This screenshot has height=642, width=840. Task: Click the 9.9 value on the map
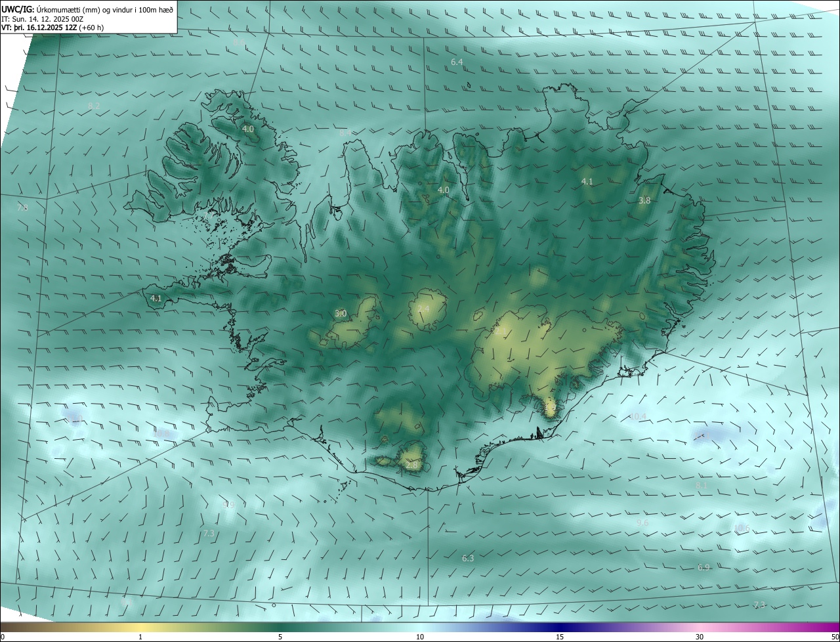pos(228,505)
